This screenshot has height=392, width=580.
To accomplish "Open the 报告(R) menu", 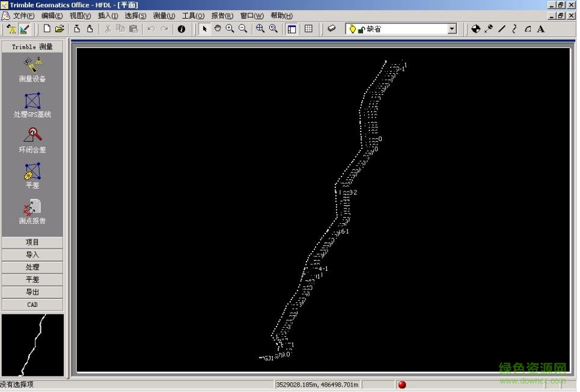I will tap(222, 16).
